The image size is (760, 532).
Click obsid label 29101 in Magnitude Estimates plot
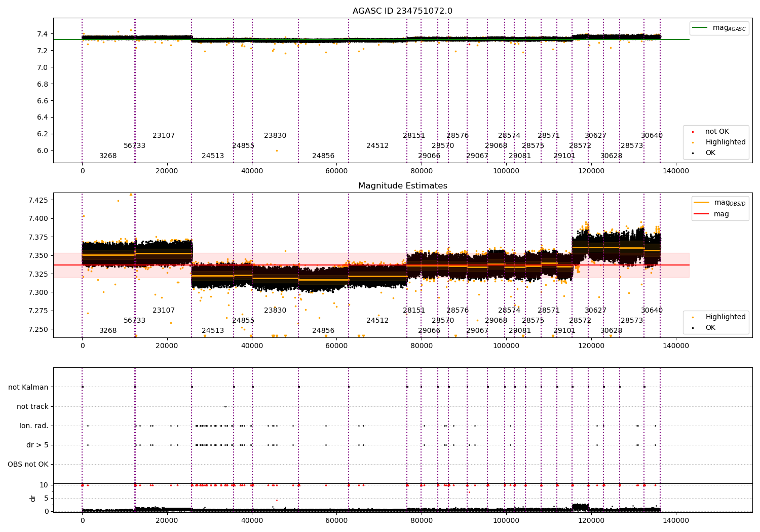564,331
